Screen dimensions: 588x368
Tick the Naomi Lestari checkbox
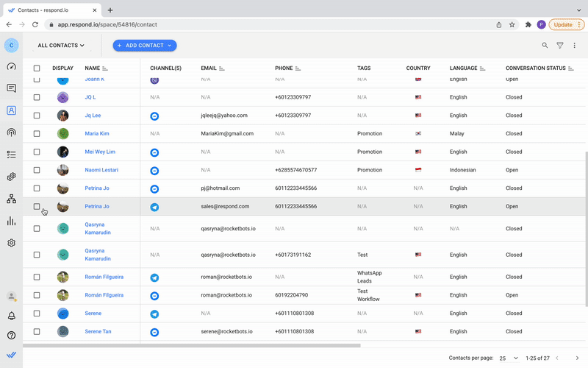pyautogui.click(x=37, y=170)
